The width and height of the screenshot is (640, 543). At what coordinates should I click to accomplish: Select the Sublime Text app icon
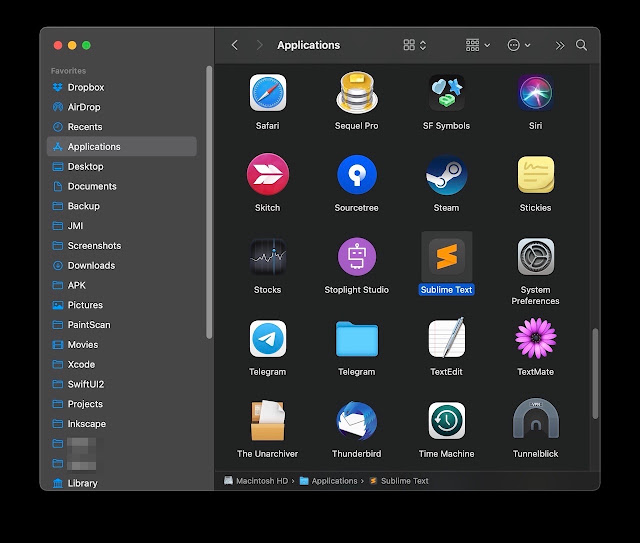[x=447, y=257]
